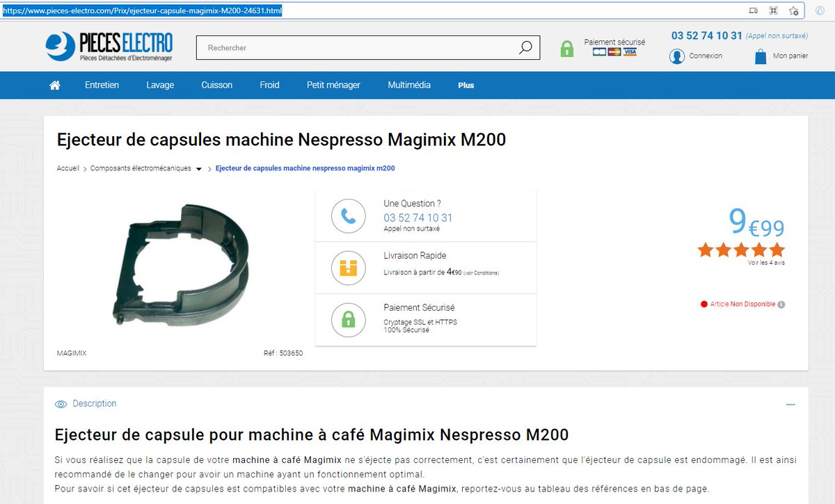835x504 pixels.
Task: Click the QR code icon in the address bar
Action: point(773,11)
